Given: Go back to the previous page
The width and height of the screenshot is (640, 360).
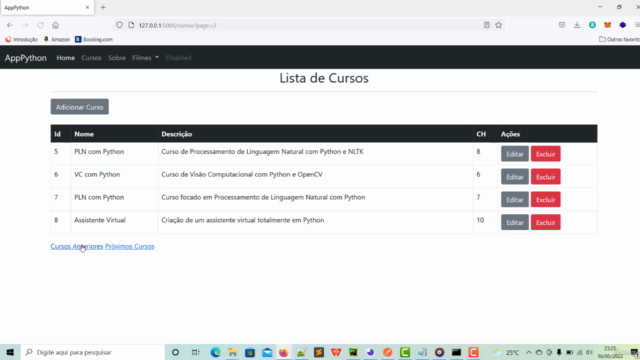Looking at the screenshot, I should coord(10,25).
